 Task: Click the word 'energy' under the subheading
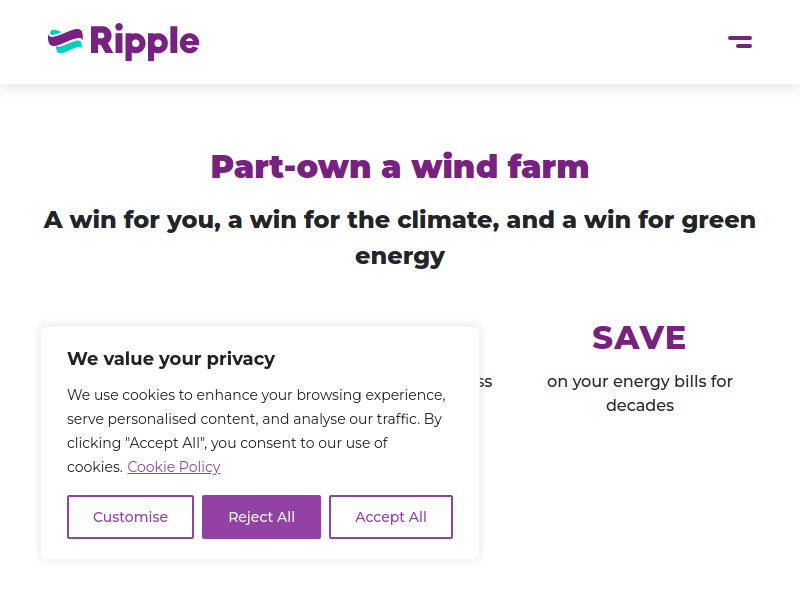tap(400, 257)
